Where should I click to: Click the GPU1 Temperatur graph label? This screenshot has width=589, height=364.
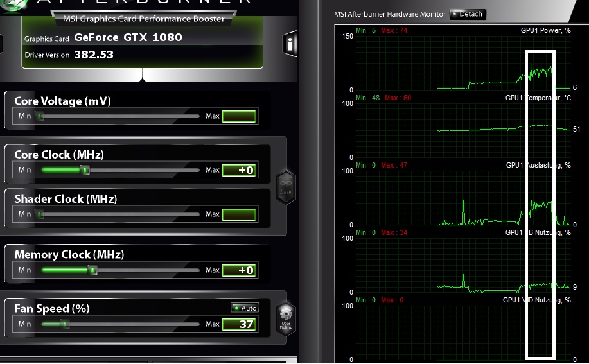pos(538,98)
